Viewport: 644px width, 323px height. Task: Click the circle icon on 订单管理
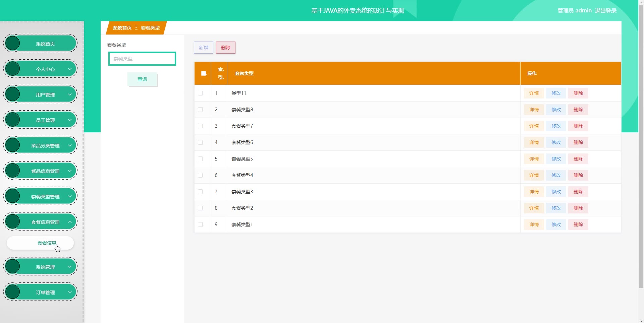coord(13,292)
